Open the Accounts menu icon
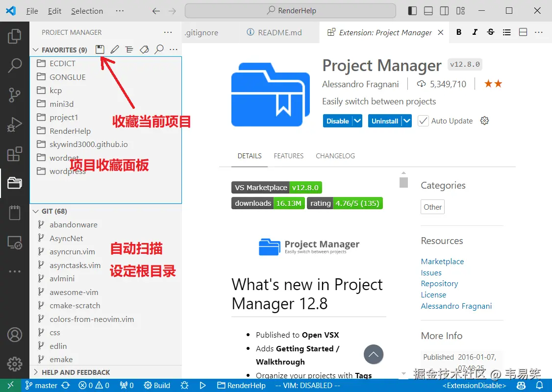The height and width of the screenshot is (392, 552). tap(14, 335)
